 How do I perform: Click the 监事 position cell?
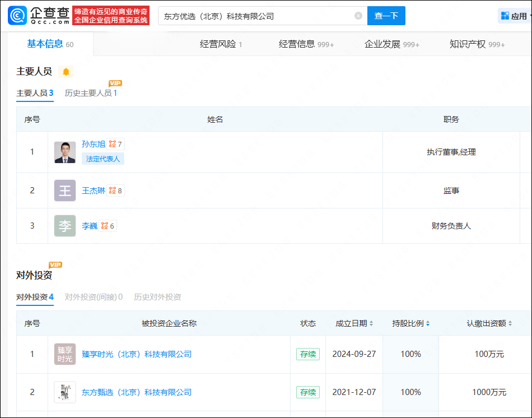click(451, 191)
